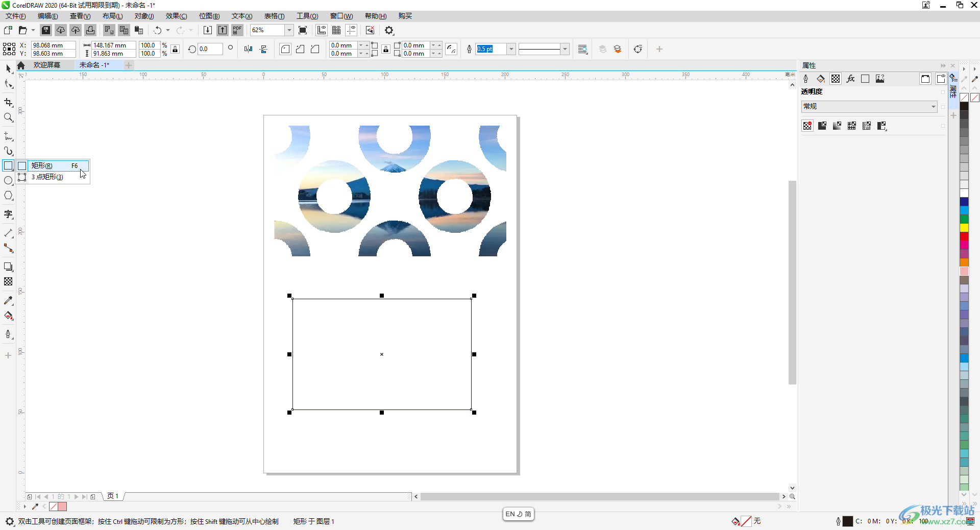Choose Fountain transparency option
Image resolution: width=980 pixels, height=530 pixels.
(x=837, y=126)
